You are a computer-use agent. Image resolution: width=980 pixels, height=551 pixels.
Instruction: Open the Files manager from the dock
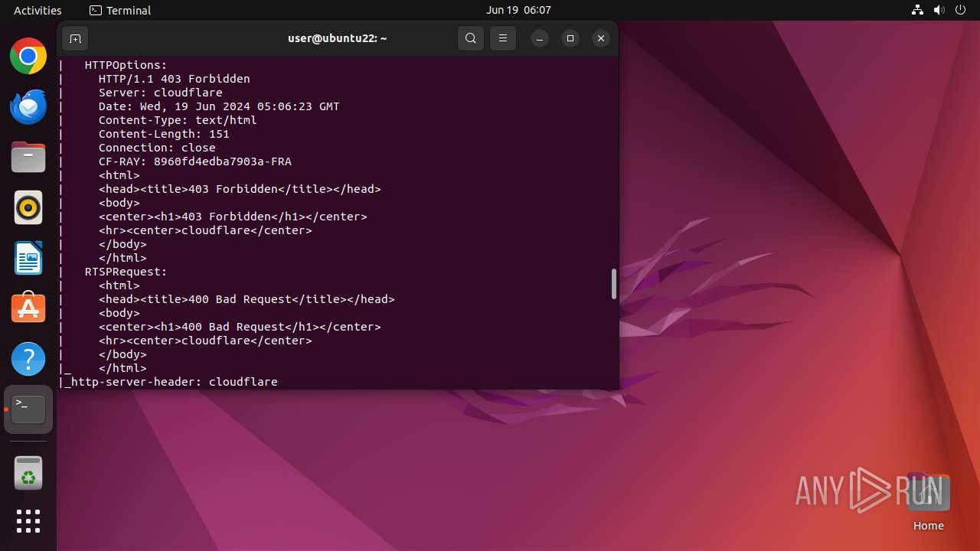coord(28,157)
